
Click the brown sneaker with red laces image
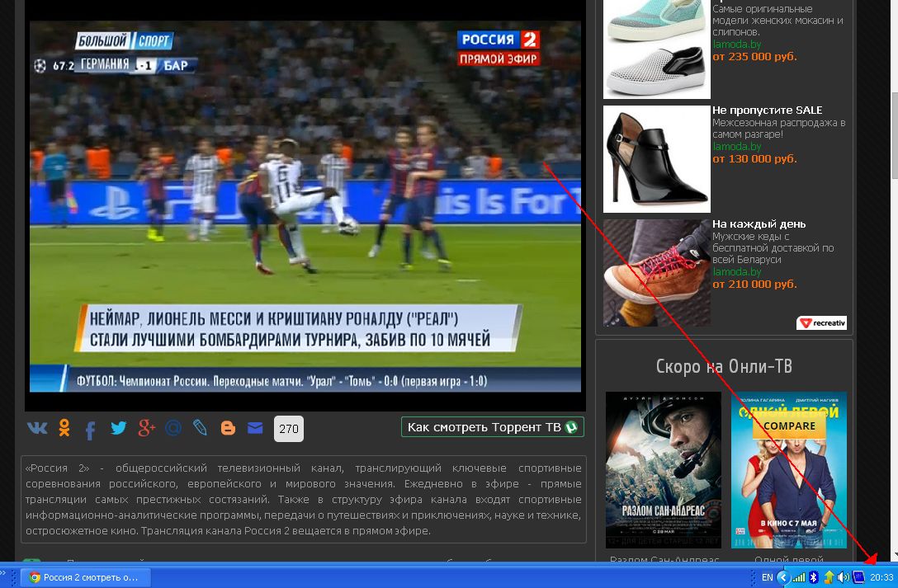pos(657,273)
